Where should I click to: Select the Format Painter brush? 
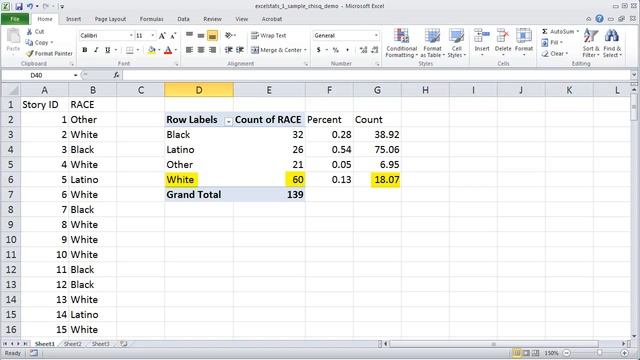click(x=29, y=53)
